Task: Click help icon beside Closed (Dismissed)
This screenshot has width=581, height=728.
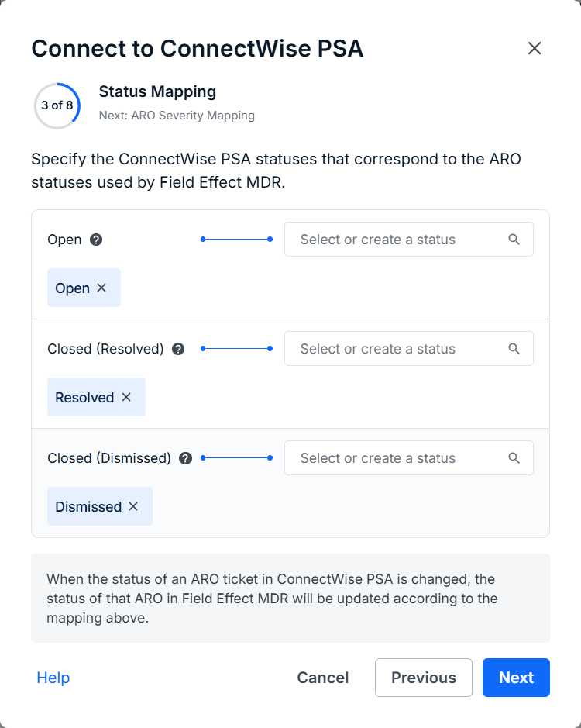Action: click(185, 458)
